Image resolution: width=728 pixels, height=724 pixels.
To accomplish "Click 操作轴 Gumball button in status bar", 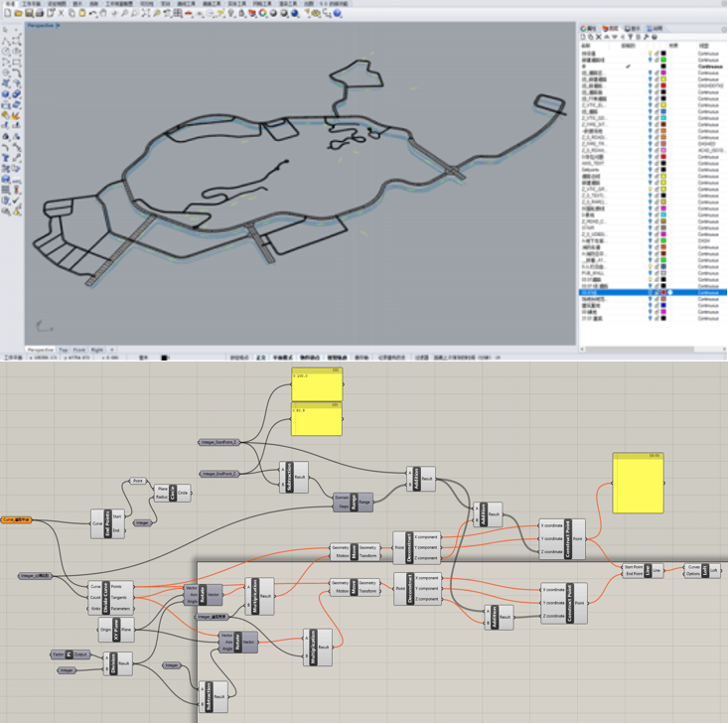I will [362, 358].
